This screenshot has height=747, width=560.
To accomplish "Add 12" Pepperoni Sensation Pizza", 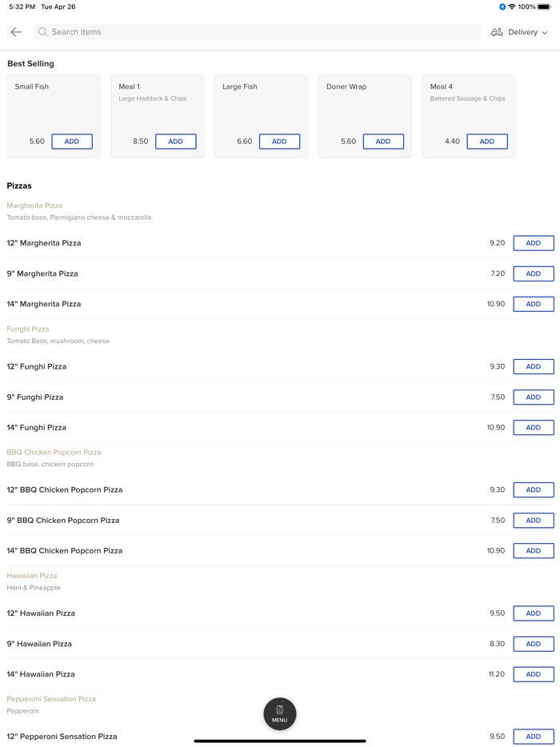I will pos(534,737).
